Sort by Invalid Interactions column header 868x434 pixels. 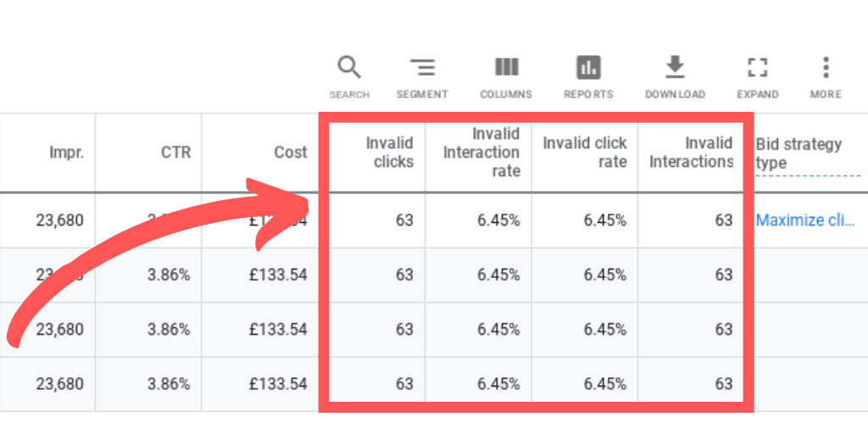(x=691, y=153)
